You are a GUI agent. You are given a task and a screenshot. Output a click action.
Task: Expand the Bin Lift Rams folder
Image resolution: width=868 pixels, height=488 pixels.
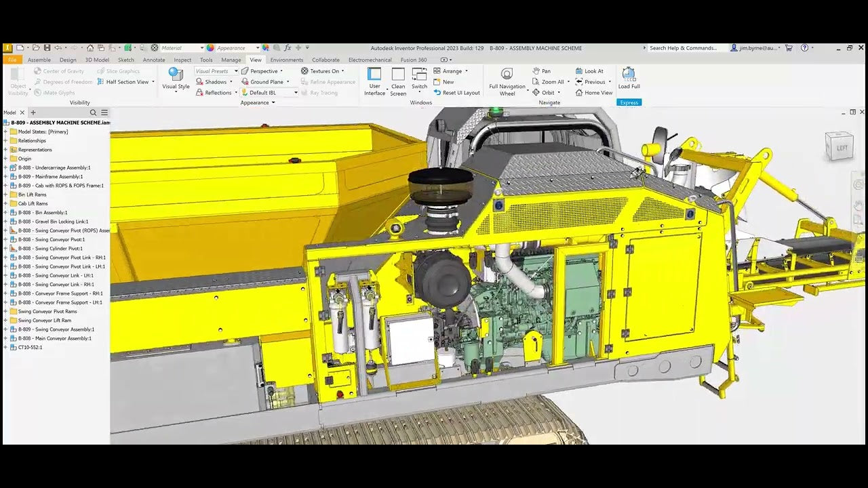[5, 195]
